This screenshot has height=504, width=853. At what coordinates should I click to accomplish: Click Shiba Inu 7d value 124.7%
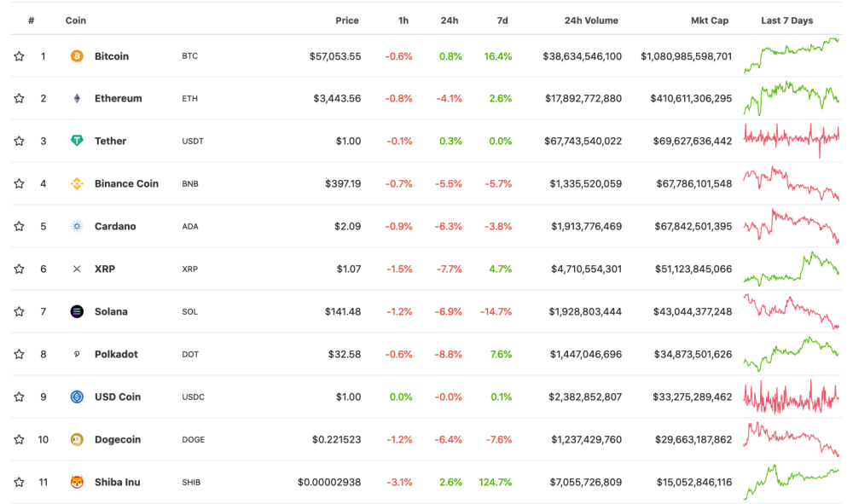[x=495, y=482]
